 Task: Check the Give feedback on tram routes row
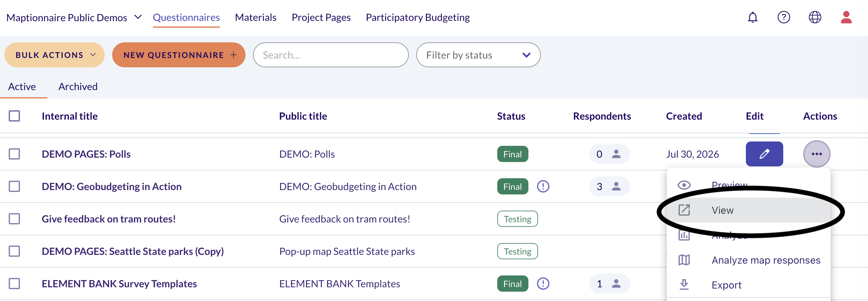(x=14, y=219)
